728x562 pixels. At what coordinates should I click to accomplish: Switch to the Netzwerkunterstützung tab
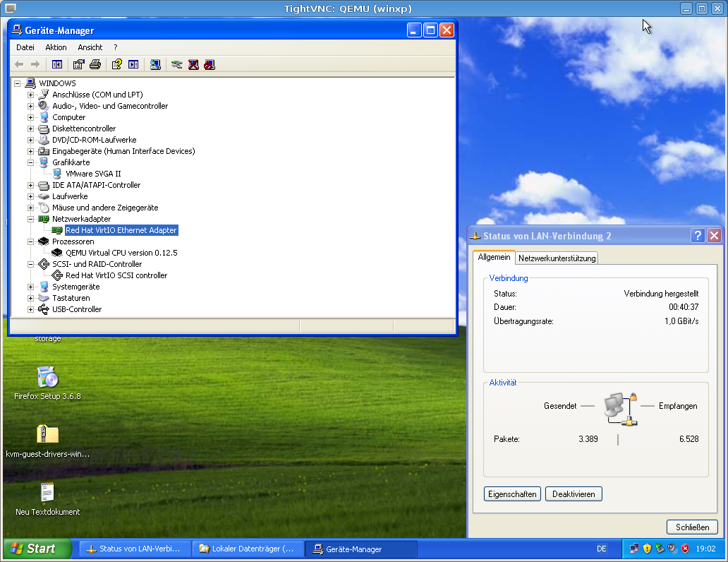pyautogui.click(x=557, y=258)
